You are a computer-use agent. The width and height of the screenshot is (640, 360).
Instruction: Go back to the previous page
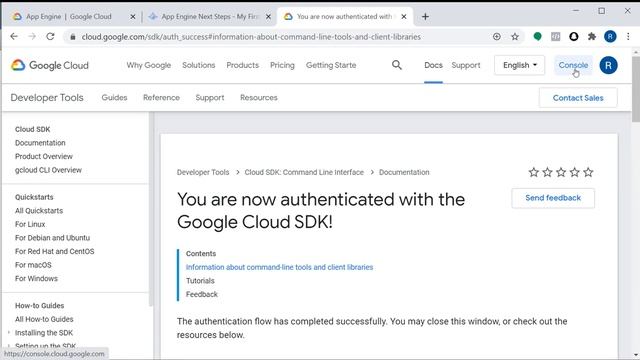coord(14,37)
